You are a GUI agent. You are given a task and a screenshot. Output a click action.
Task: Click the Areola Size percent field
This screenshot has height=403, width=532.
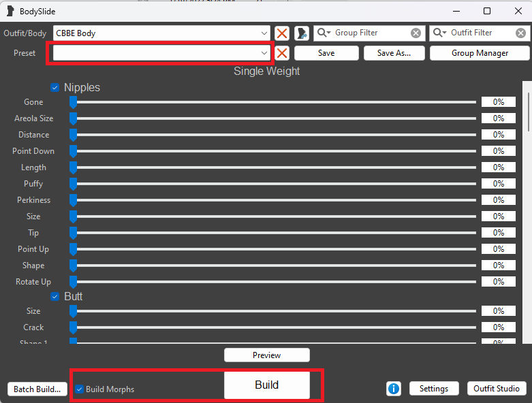tap(499, 118)
